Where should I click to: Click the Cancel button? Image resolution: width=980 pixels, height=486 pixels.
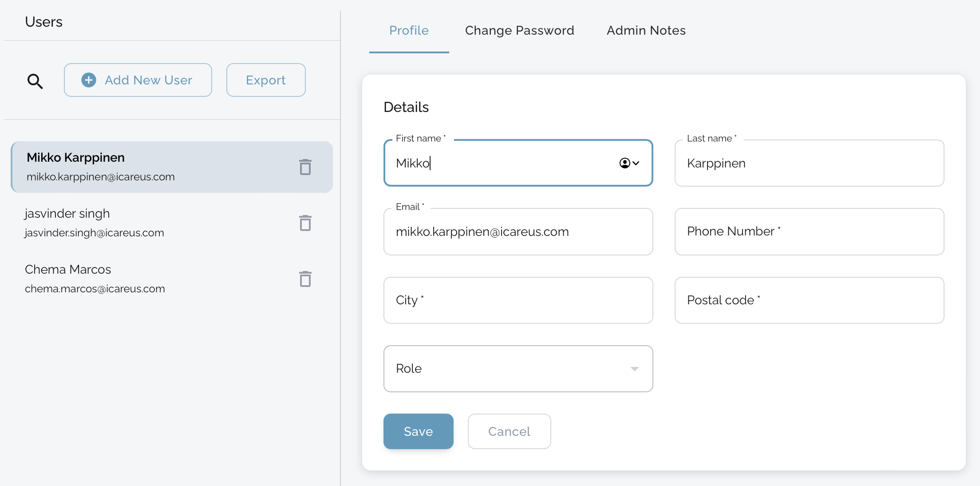[x=509, y=431]
